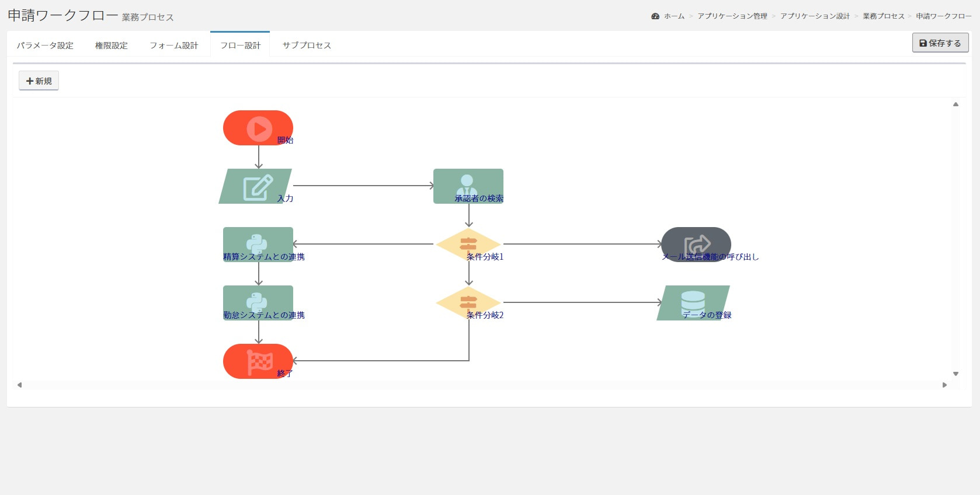Screen dimensions: 980x495
Task: Click the 入力 input form node
Action: tap(256, 186)
